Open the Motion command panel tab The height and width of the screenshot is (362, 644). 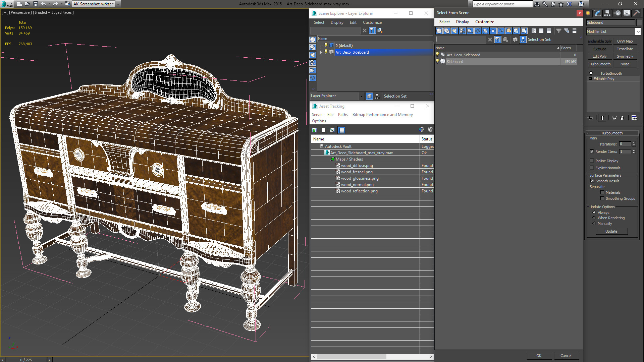point(618,13)
